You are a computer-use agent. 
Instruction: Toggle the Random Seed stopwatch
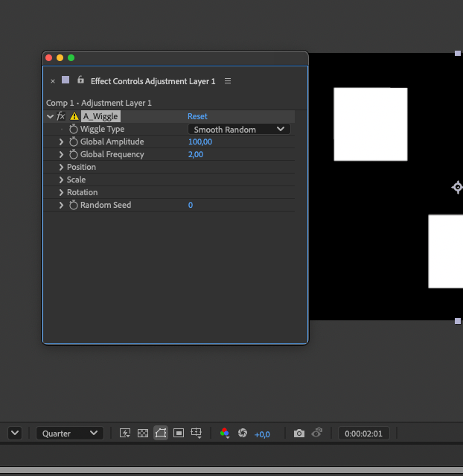point(73,205)
